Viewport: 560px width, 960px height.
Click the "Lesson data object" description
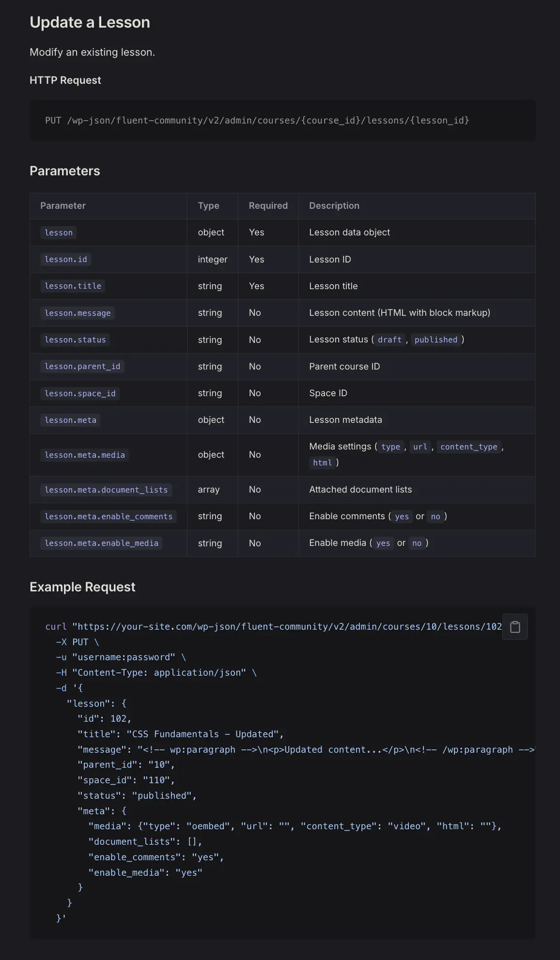click(350, 232)
